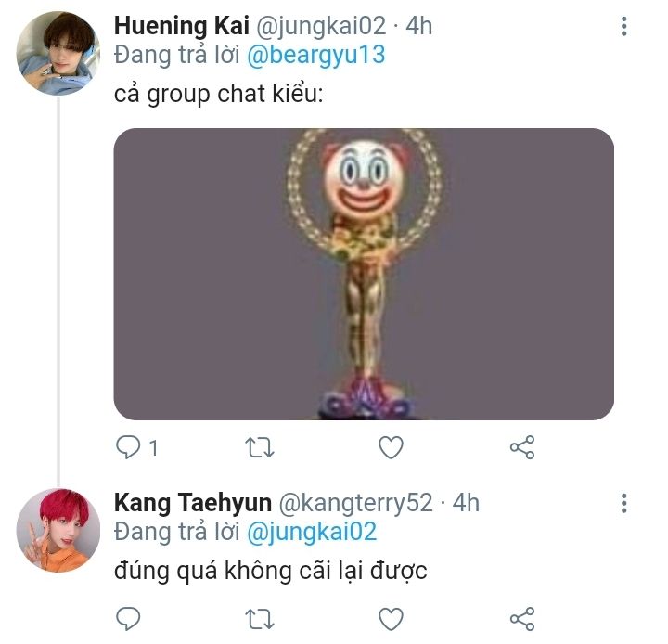This screenshot has height=644, width=668.
Task: Open Kang Taehyun display name
Action: click(193, 503)
